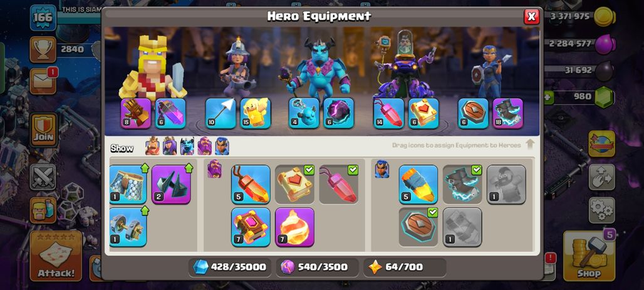Tap the Healer Puppet equipment level 15
This screenshot has width=644, height=290.
256,113
